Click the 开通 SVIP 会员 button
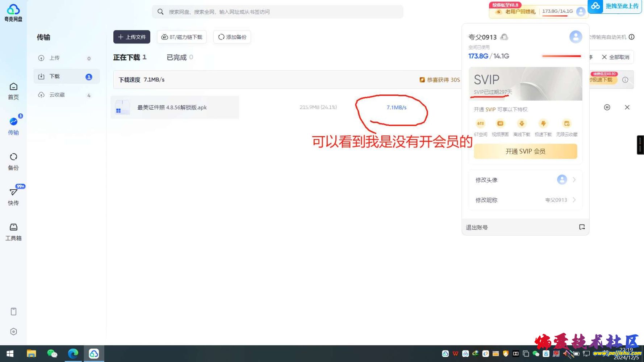The image size is (644, 362). (x=525, y=151)
